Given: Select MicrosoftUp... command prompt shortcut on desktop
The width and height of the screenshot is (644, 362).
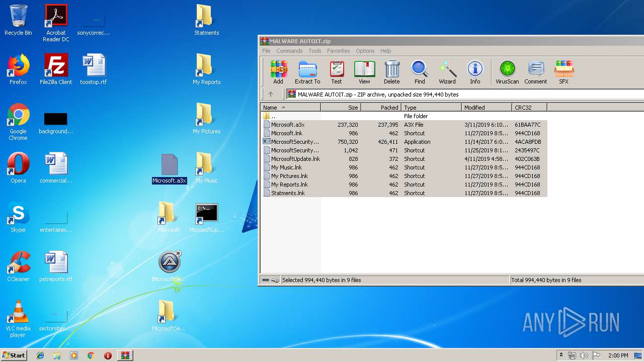Looking at the screenshot, I should point(206,218).
